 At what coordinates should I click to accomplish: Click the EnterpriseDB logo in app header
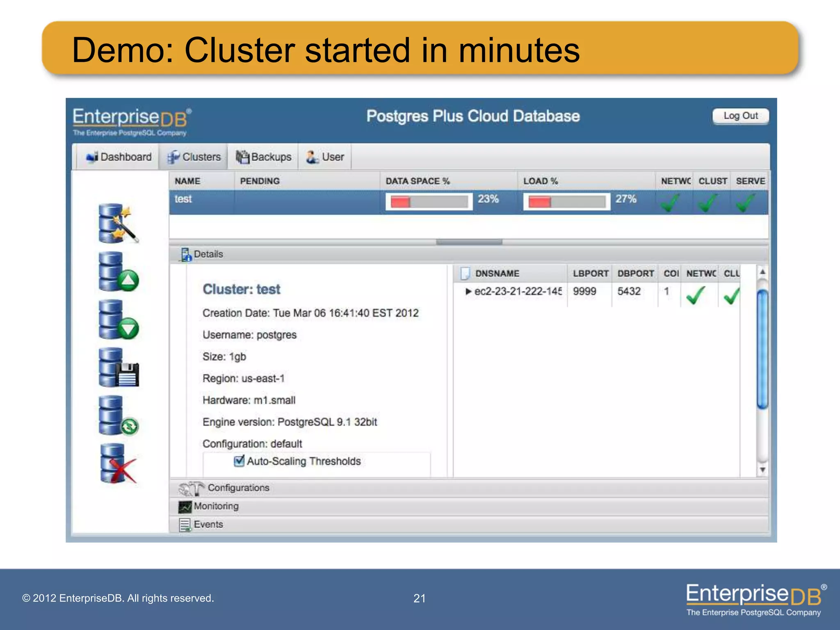tap(132, 122)
